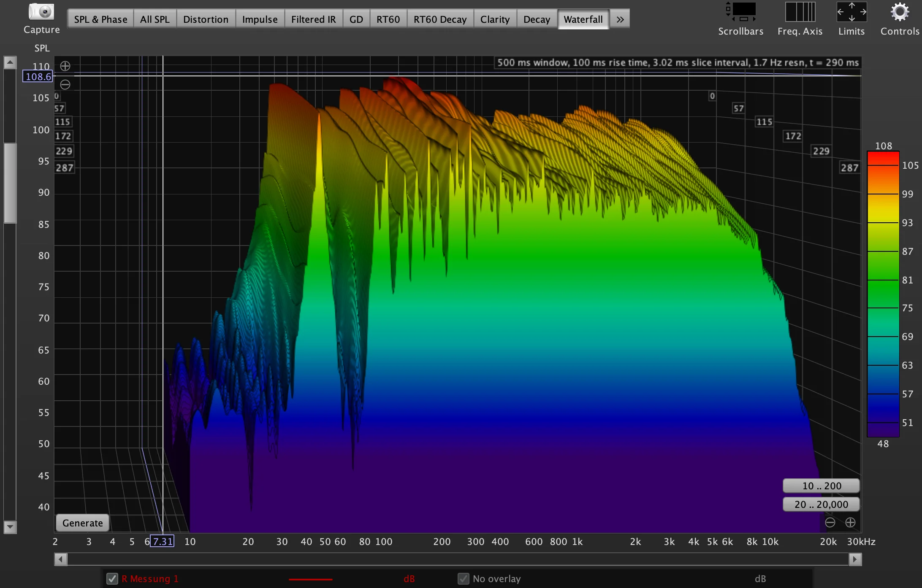Toggle the No overlay checkbox
The width and height of the screenshot is (922, 588).
pyautogui.click(x=463, y=579)
